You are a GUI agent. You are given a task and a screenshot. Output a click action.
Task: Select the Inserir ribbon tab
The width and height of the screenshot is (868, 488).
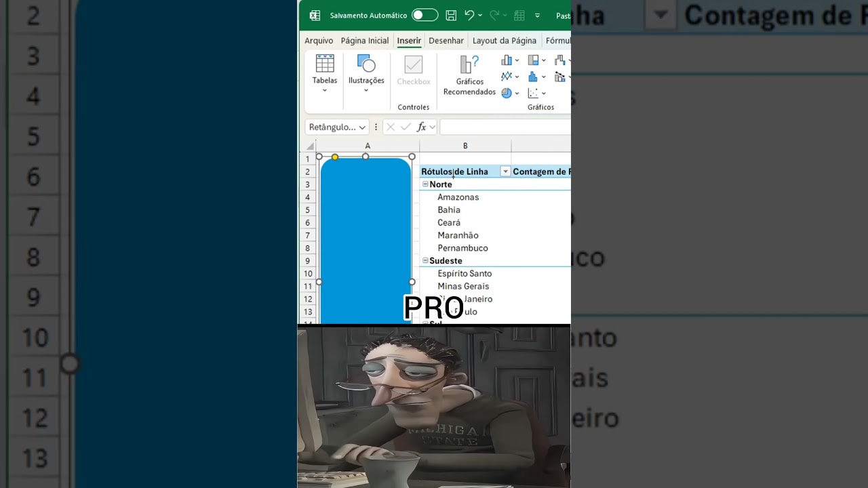pos(409,41)
